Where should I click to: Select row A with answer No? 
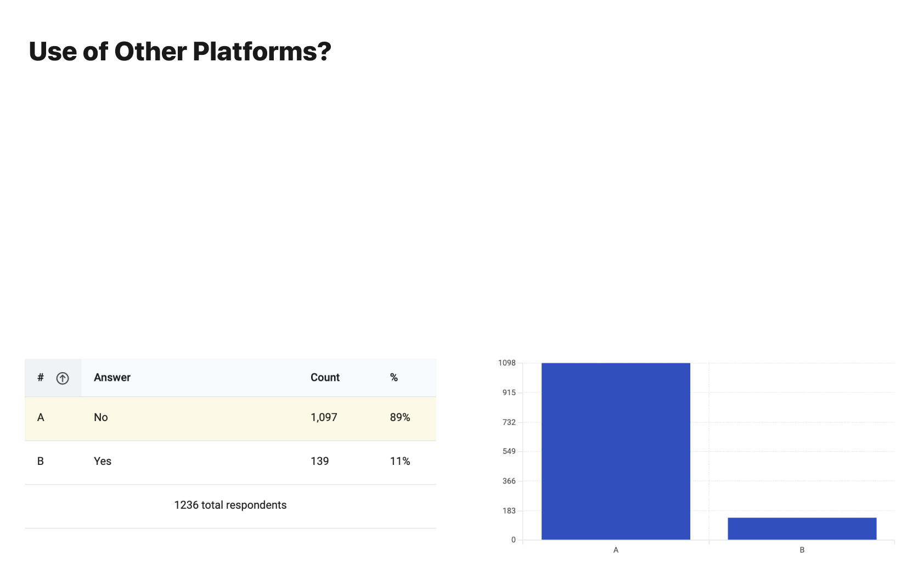(230, 418)
